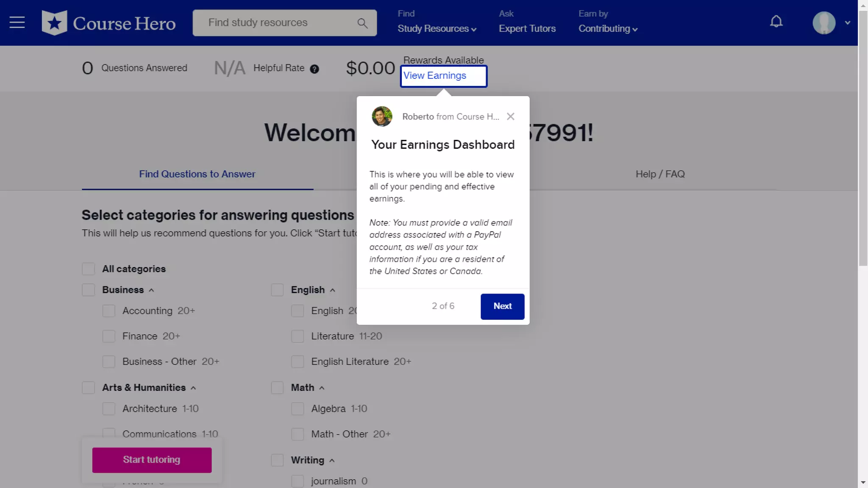The width and height of the screenshot is (868, 488).
Task: Click the View Earnings link
Action: point(434,76)
